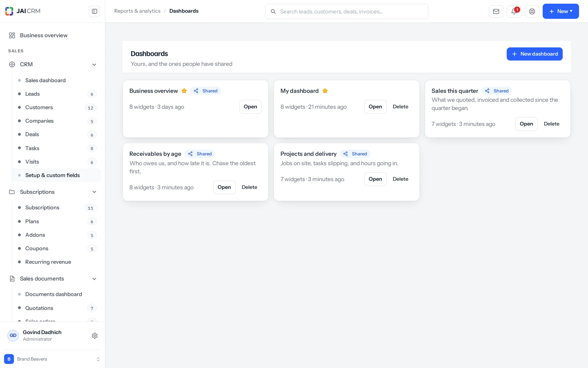The image size is (588, 368).
Task: Open Documents dashboard in sidebar
Action: (56, 294)
